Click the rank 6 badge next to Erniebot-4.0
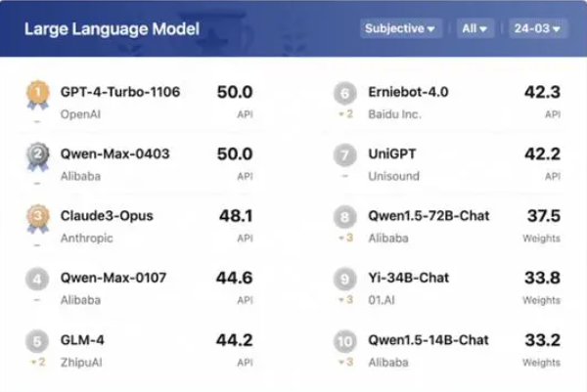Viewport: 587px width, 392px height. coord(344,93)
